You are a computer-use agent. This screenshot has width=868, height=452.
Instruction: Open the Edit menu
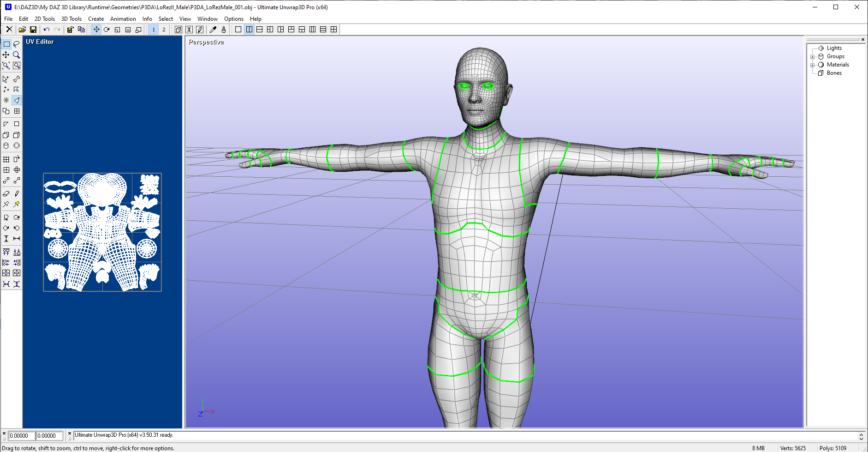(24, 19)
